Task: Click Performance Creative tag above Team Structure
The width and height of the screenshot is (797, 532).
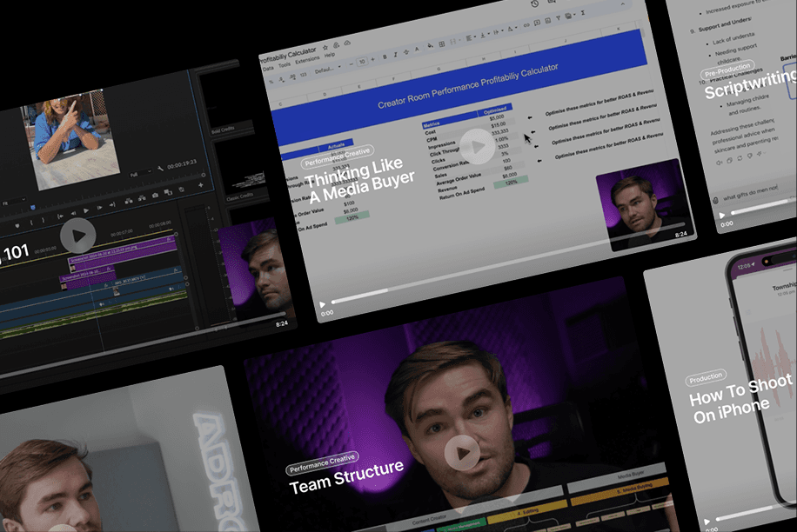Action: 322,463
